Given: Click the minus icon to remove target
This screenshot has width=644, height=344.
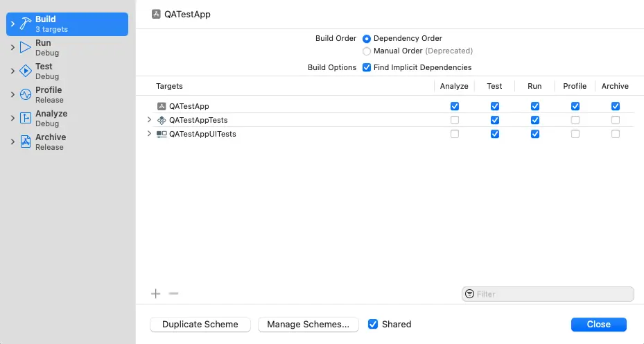Looking at the screenshot, I should tap(174, 293).
